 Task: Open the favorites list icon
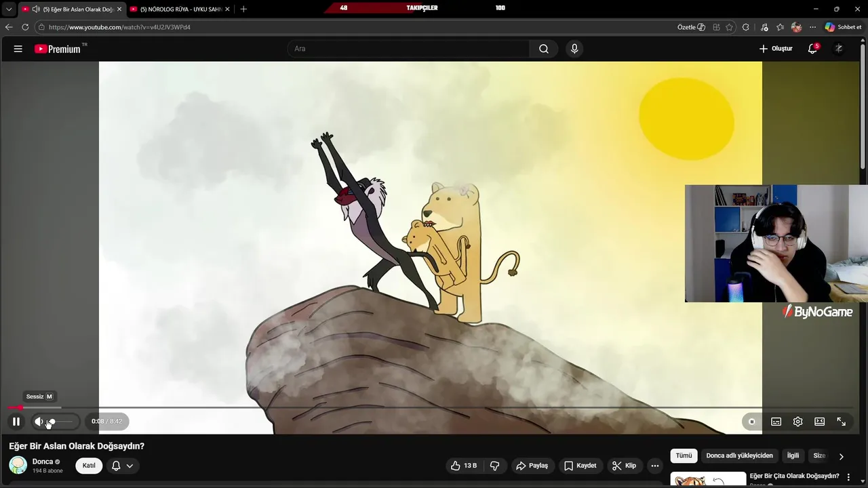[781, 27]
